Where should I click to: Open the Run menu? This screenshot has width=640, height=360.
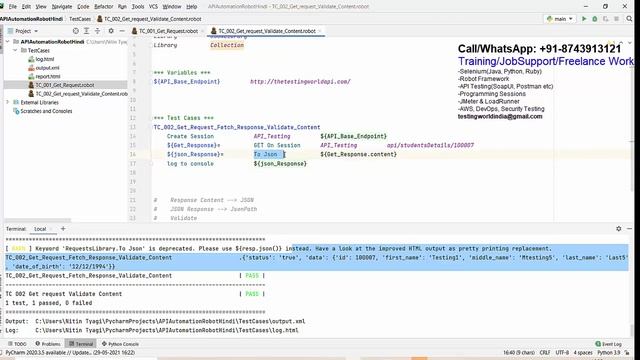coord(122,7)
